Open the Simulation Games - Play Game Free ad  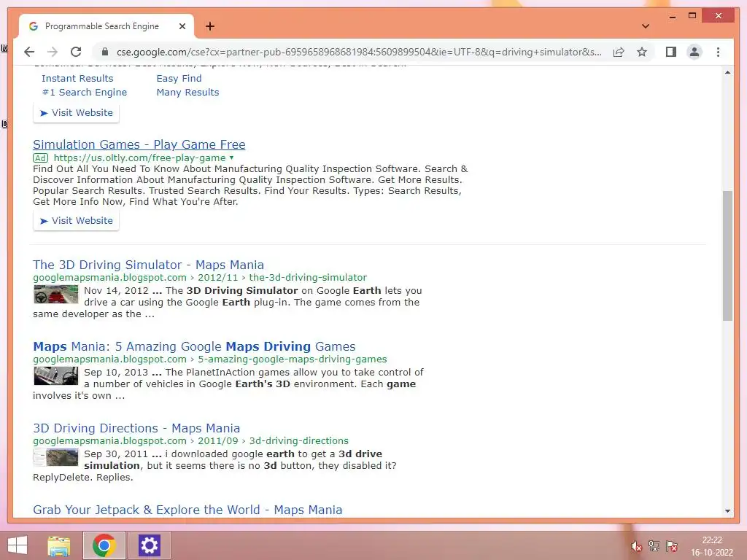coord(139,144)
